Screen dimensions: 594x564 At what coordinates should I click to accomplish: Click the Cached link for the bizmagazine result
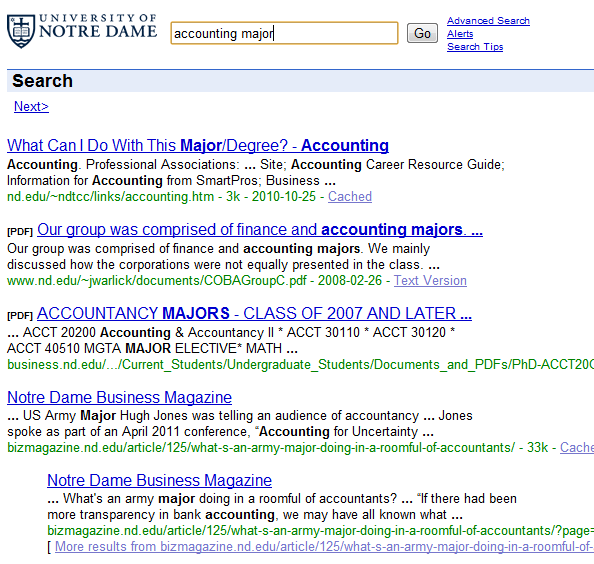click(x=577, y=448)
